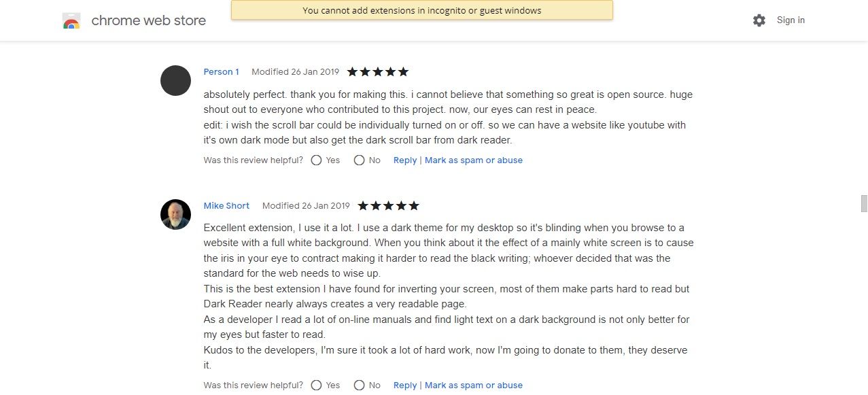Click Reply under Person 1's review
The height and width of the screenshot is (395, 868).
point(405,160)
